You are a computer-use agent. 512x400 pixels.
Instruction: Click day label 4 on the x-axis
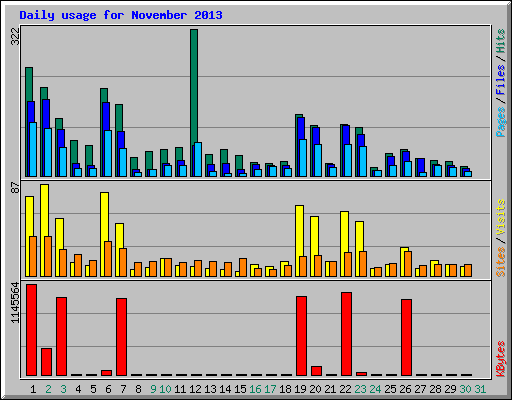(78, 389)
